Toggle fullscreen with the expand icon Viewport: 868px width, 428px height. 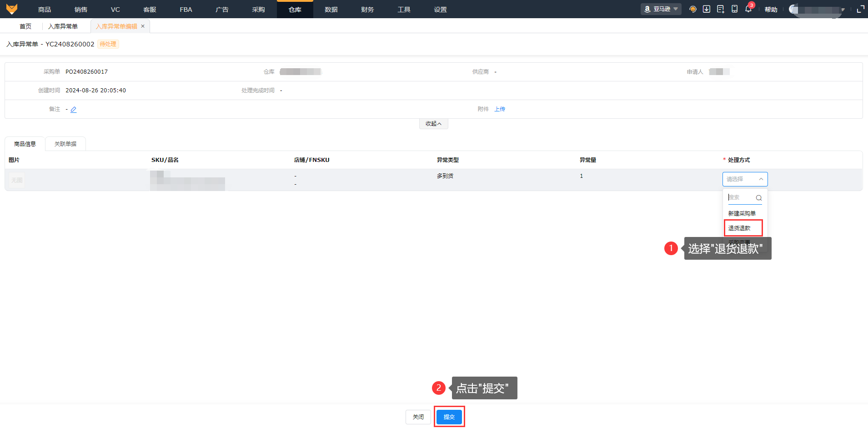click(x=860, y=9)
